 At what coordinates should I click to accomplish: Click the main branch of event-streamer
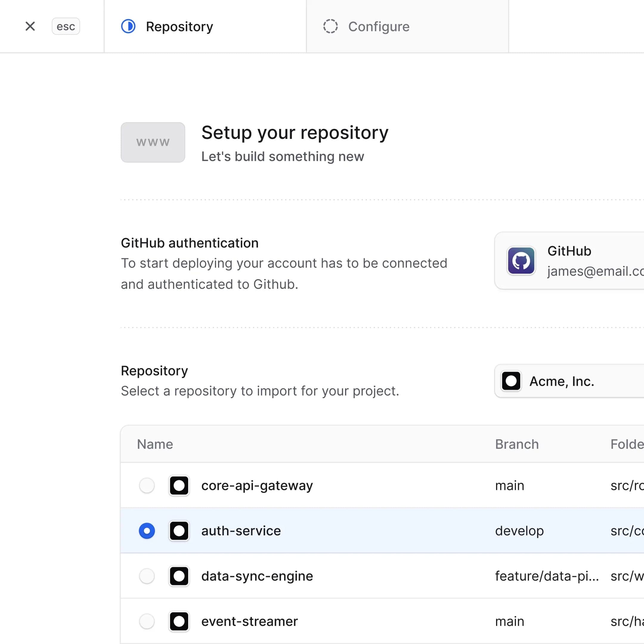(510, 622)
